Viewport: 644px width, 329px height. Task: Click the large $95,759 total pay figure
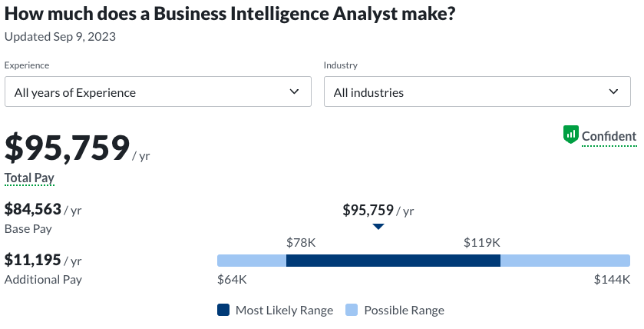[68, 148]
